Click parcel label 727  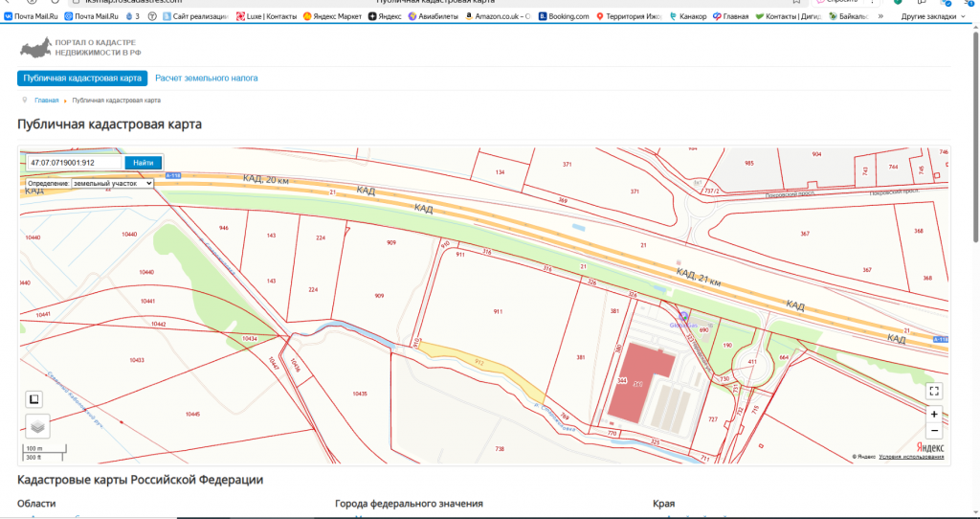(713, 419)
